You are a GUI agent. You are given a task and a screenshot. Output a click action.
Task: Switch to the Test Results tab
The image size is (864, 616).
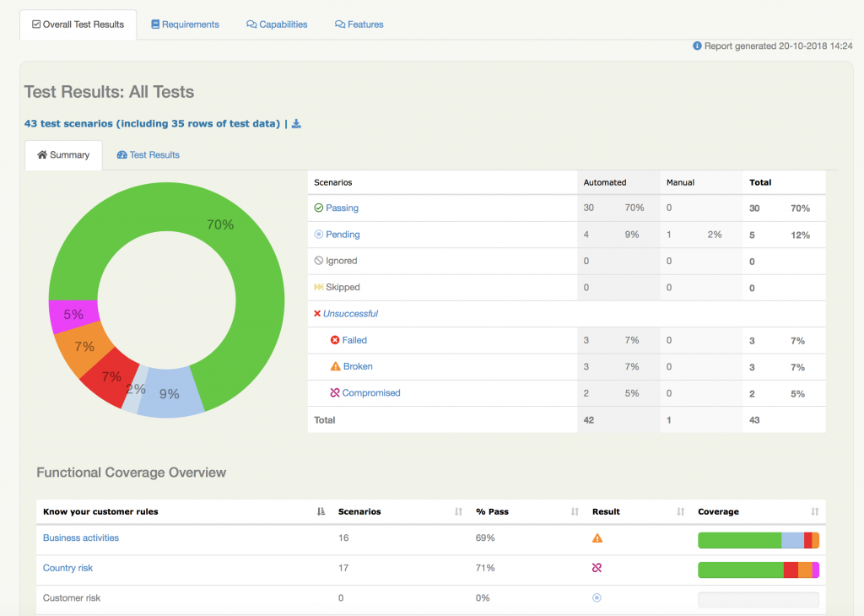(x=148, y=155)
